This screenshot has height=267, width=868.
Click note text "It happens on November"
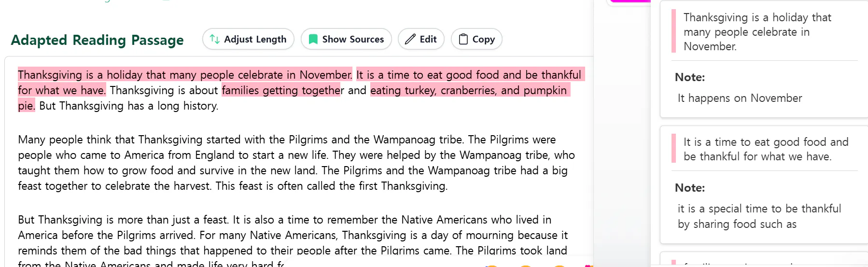[x=740, y=98]
